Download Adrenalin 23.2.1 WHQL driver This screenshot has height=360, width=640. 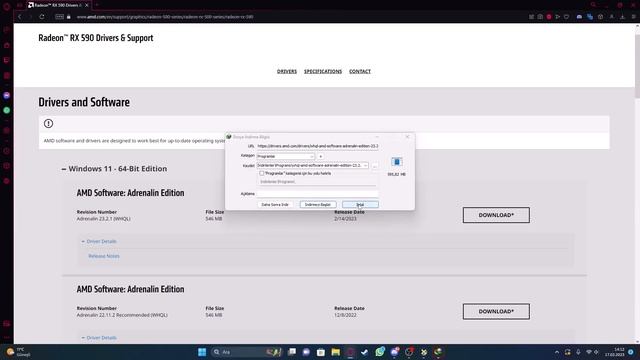click(x=496, y=215)
